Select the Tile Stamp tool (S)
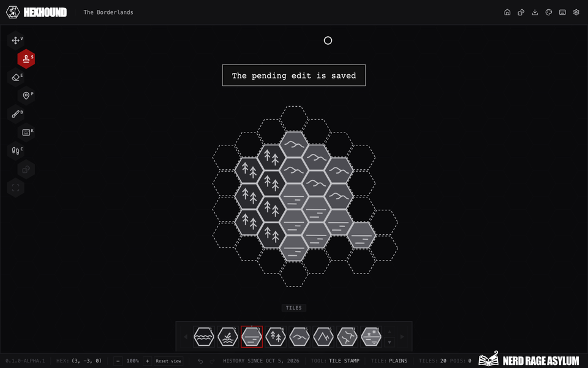588x368 pixels. pos(26,59)
